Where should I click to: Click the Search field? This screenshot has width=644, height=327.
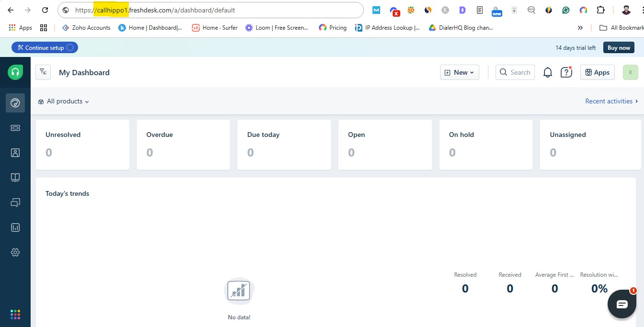515,72
